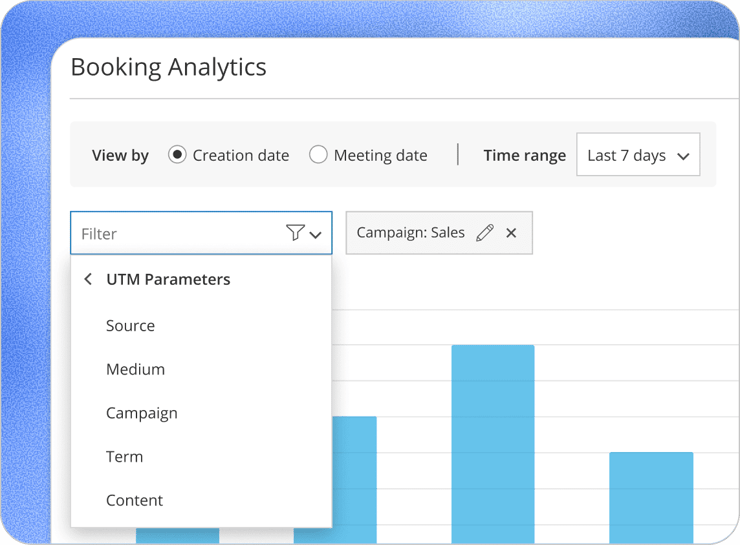Open the Last 7 days time range dropdown
740x545 pixels.
(638, 155)
